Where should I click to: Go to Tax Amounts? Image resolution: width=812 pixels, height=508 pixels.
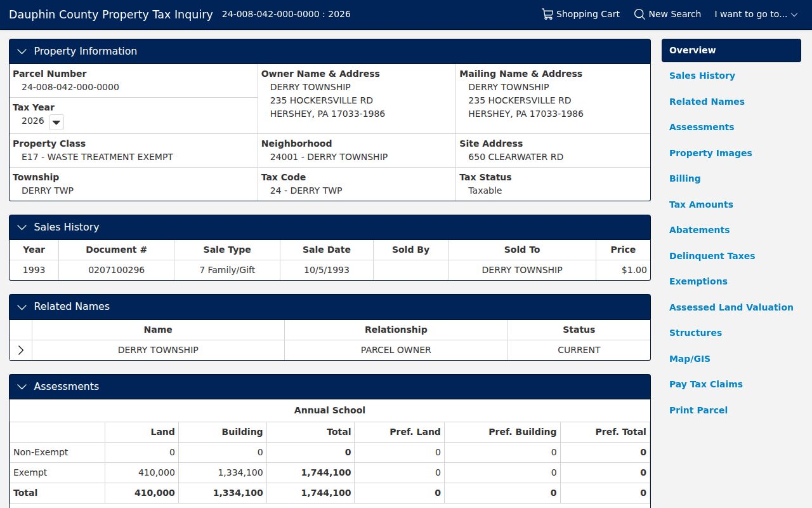click(701, 204)
